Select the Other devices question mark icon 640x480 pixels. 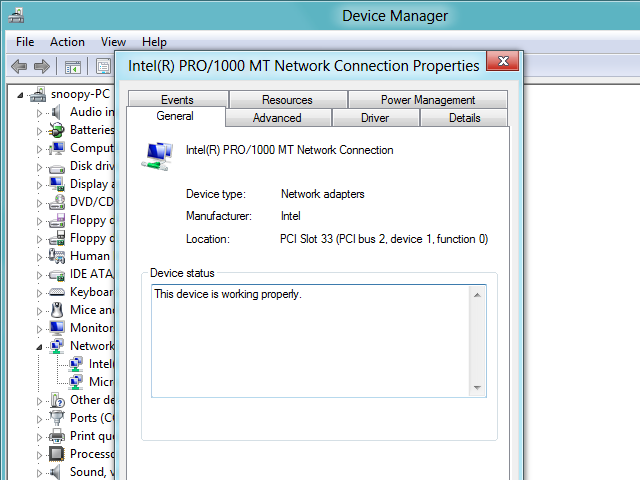57,400
